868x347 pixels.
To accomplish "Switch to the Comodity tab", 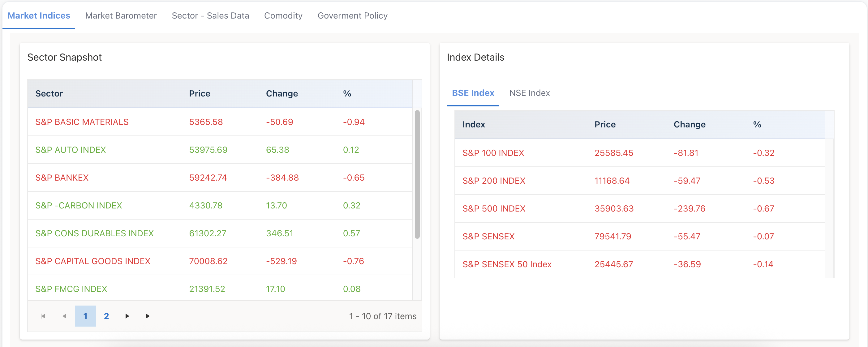I will (x=283, y=15).
